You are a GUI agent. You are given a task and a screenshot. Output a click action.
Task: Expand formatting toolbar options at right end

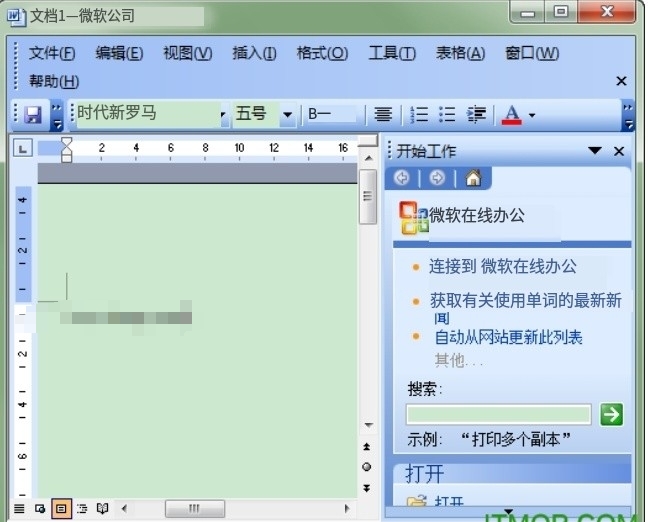pyautogui.click(x=628, y=116)
